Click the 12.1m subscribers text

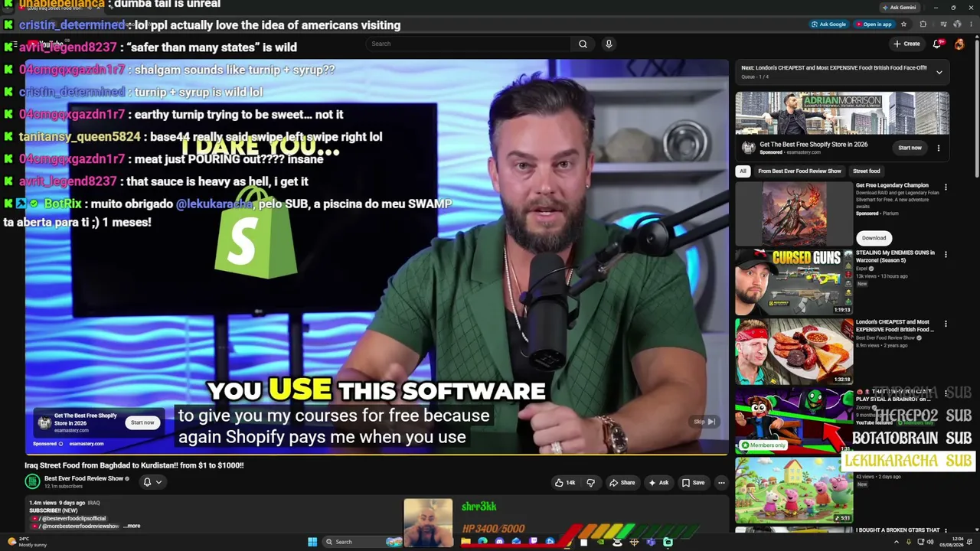(63, 486)
